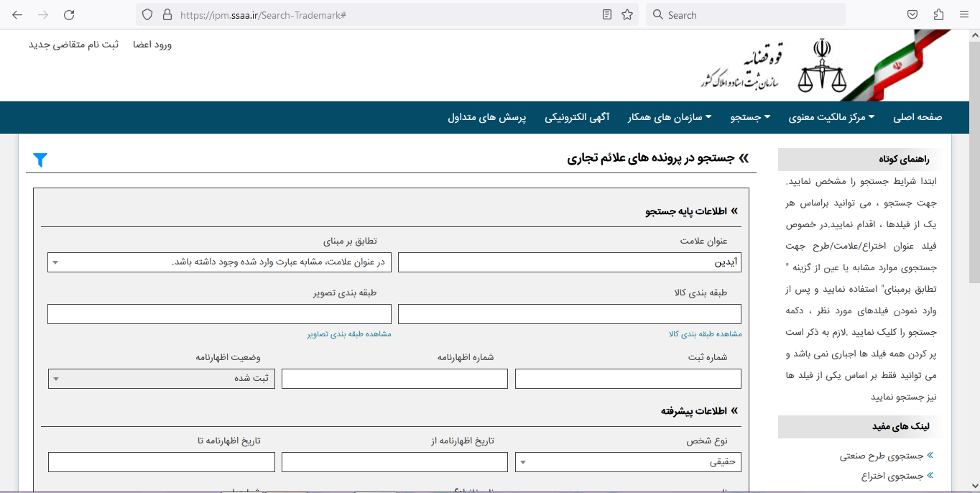Click the reader view icon in address bar
This screenshot has height=493, width=980.
pyautogui.click(x=606, y=14)
